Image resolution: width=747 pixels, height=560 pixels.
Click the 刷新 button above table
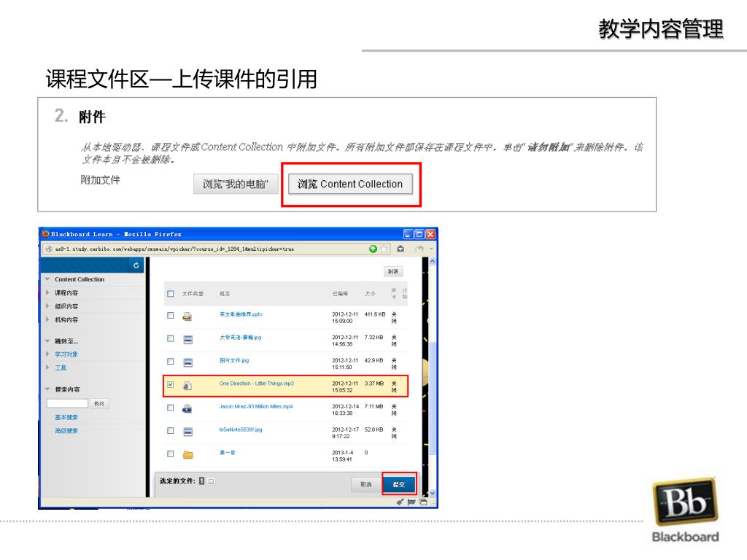pos(393,271)
